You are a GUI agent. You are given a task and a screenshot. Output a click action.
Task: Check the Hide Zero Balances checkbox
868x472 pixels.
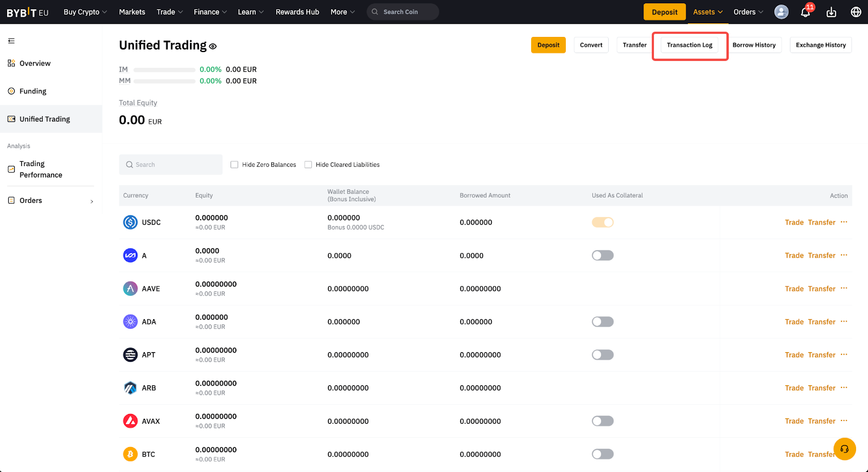(234, 164)
